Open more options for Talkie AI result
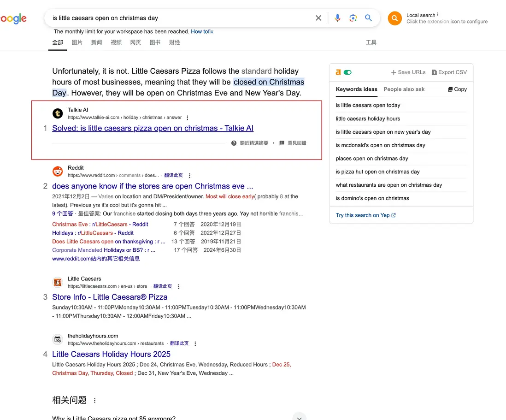 point(188,118)
